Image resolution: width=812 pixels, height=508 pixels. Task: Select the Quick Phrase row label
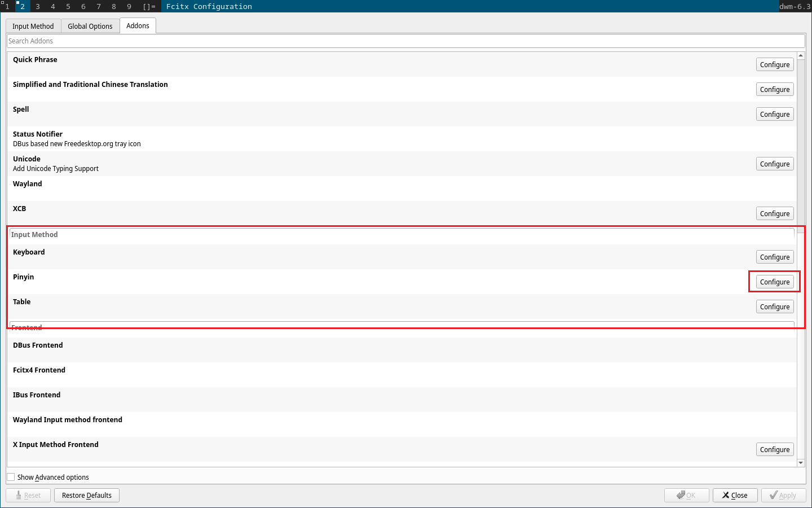coord(35,60)
